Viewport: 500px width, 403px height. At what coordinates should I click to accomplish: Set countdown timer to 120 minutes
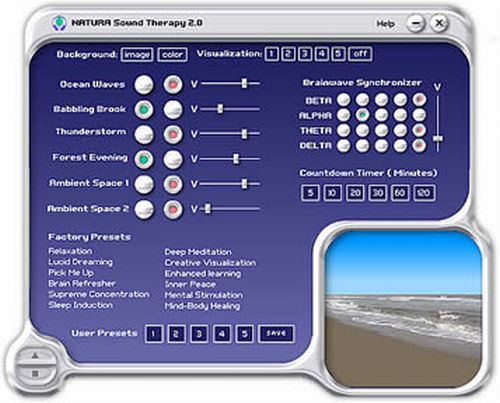tap(424, 193)
